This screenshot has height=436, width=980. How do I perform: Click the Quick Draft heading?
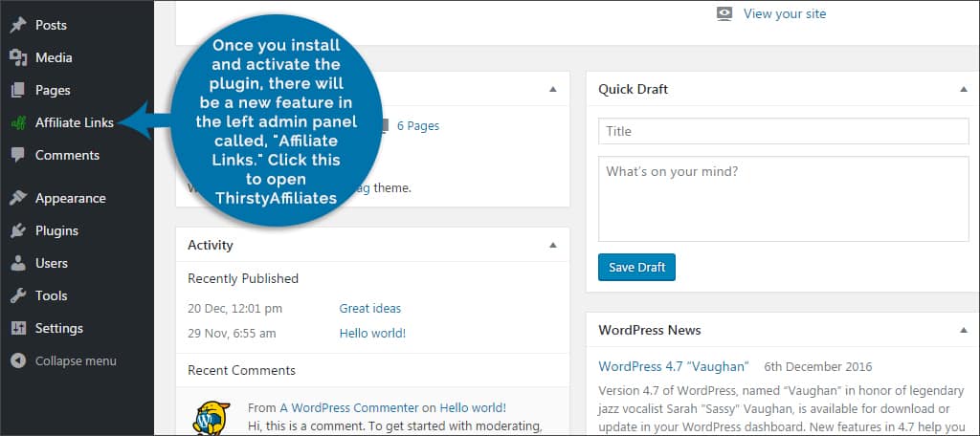tap(634, 89)
